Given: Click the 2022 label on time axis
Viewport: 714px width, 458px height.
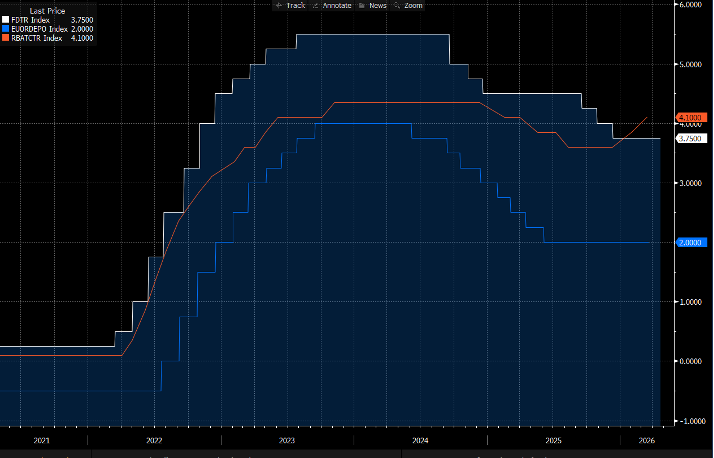Looking at the screenshot, I should point(154,439).
